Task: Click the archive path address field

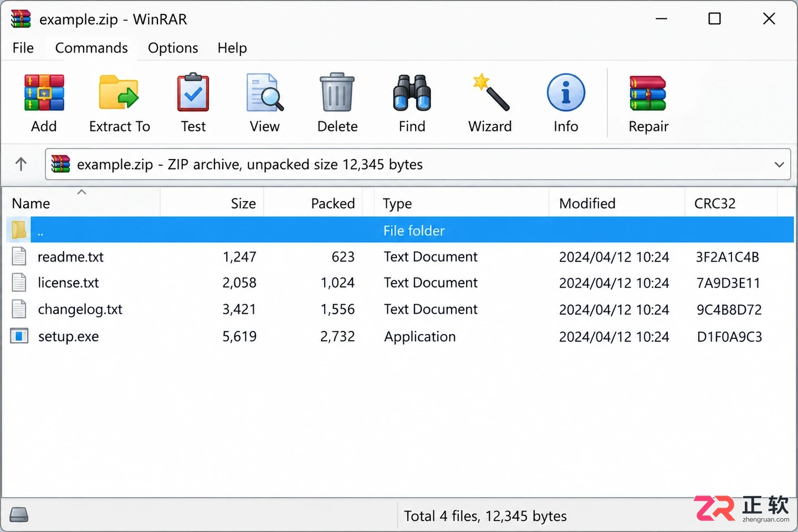Action: pyautogui.click(x=418, y=165)
